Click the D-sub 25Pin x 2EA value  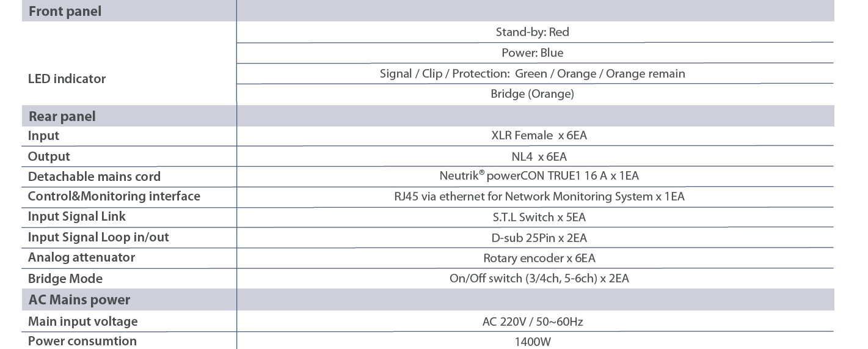(x=539, y=238)
